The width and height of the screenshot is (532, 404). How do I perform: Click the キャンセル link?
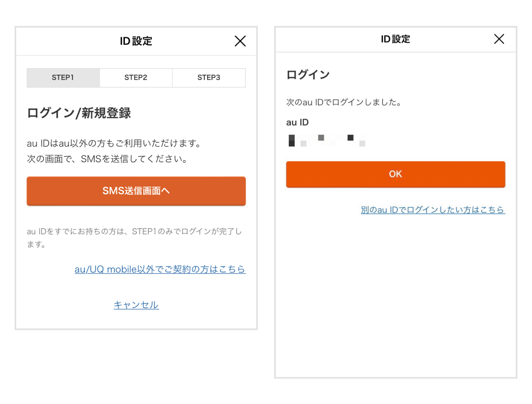click(136, 305)
